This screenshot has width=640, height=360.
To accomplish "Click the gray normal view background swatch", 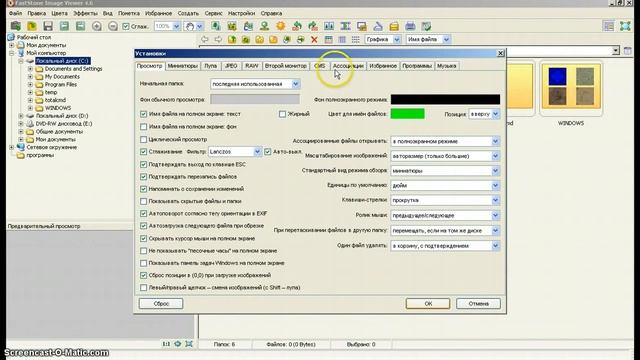I will pyautogui.click(x=255, y=99).
